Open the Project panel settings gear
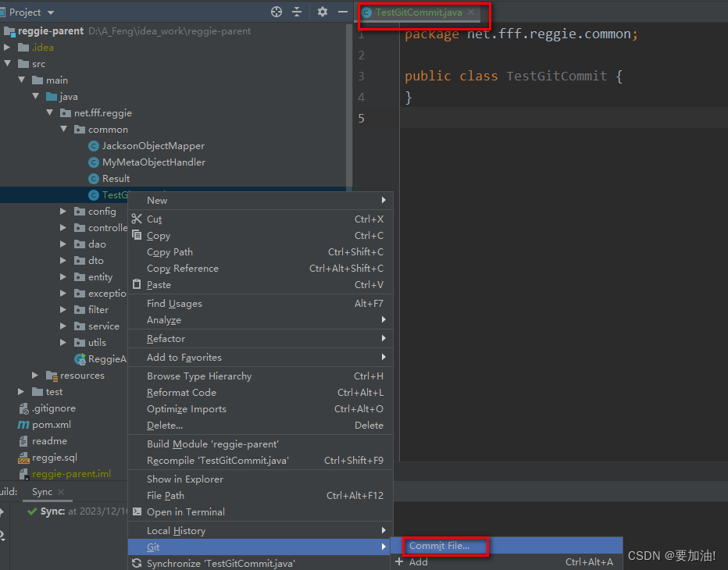Screen dimensions: 728x570 coord(323,12)
